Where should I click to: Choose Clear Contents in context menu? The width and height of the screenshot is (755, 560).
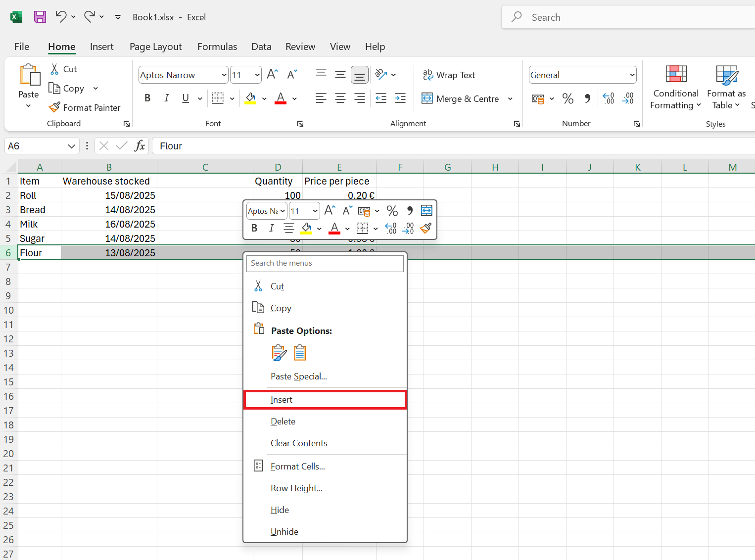pos(325,443)
